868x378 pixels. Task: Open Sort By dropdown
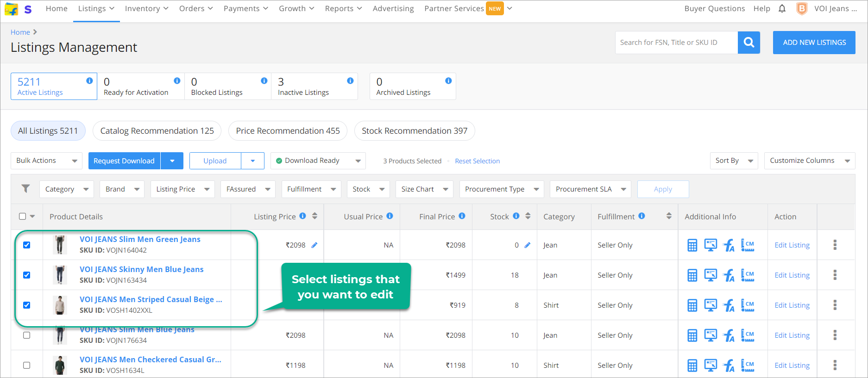click(x=734, y=161)
